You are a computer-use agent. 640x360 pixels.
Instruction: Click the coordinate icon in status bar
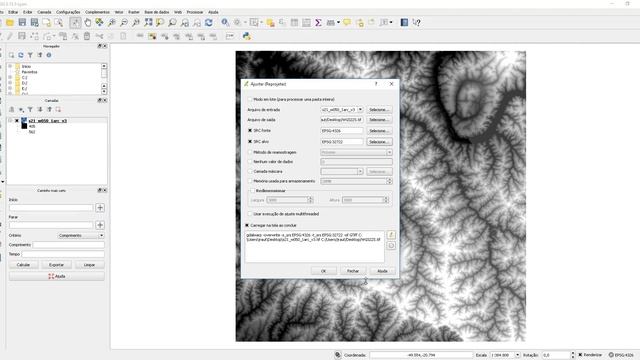338,355
